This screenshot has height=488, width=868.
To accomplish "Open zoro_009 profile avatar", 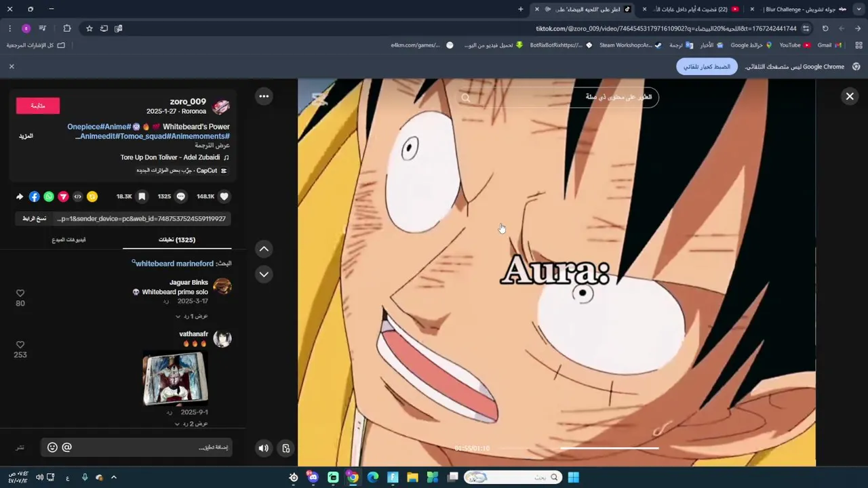I will [221, 106].
